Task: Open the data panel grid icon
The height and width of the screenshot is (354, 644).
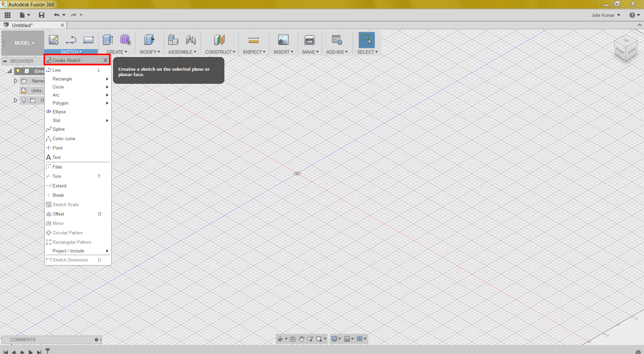Action: (x=7, y=15)
